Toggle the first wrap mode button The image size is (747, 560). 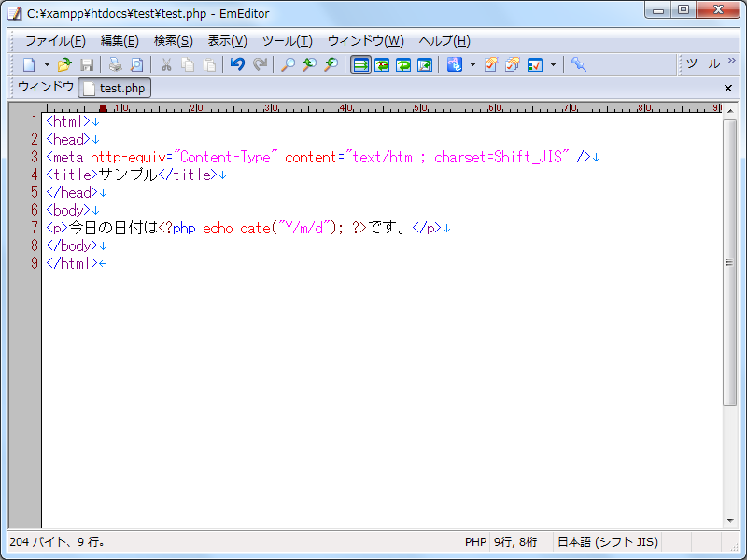pyautogui.click(x=360, y=64)
